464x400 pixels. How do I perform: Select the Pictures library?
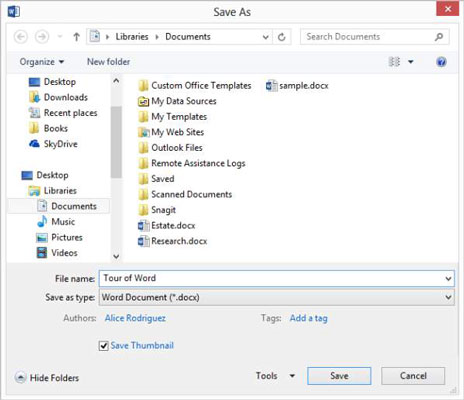click(x=59, y=237)
